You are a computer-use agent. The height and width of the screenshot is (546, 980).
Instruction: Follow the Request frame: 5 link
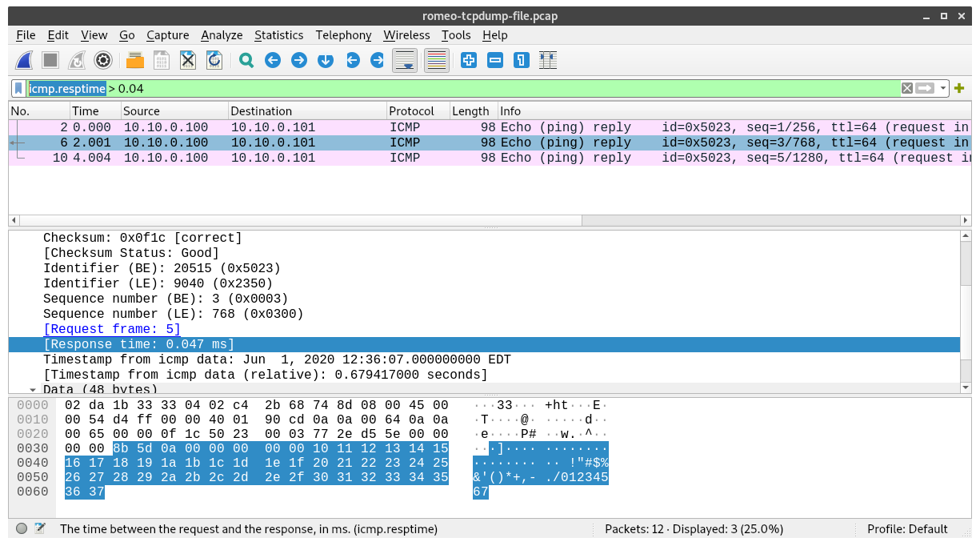point(112,329)
